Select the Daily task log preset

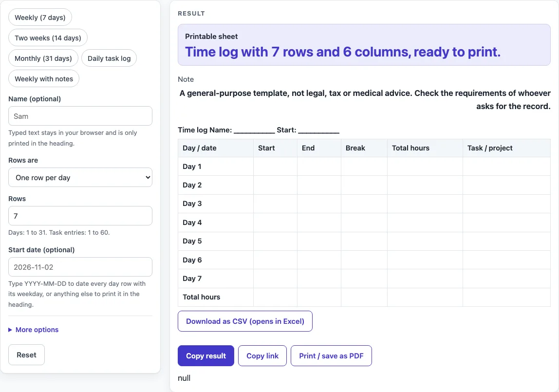coord(109,58)
